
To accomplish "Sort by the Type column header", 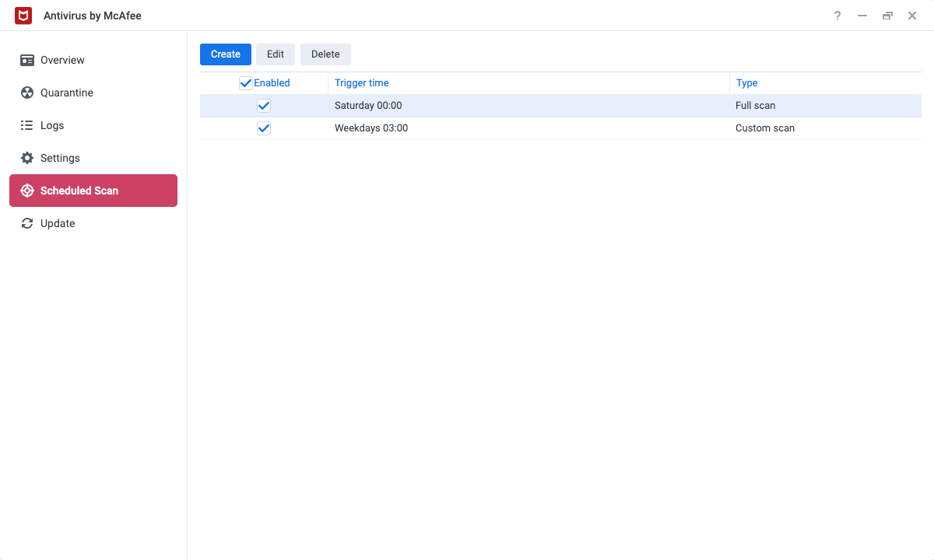I will click(x=747, y=83).
